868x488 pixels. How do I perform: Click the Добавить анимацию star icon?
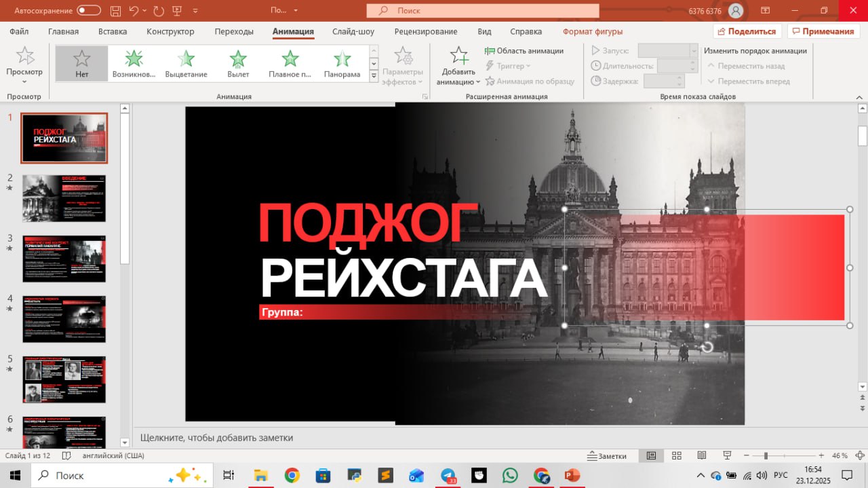[x=459, y=56]
